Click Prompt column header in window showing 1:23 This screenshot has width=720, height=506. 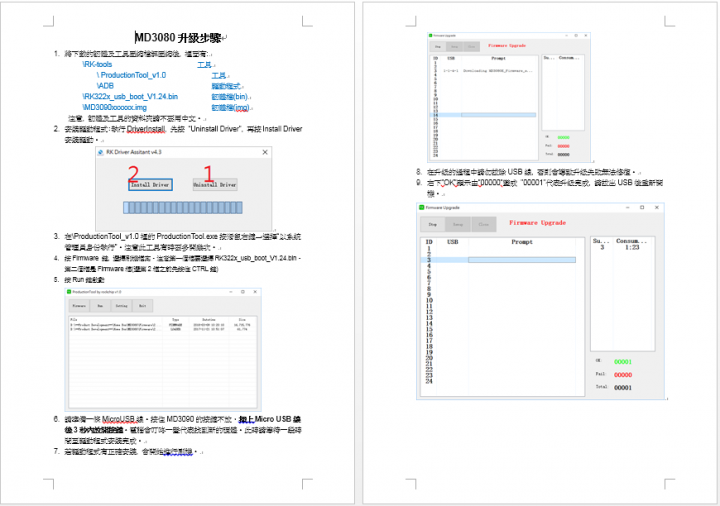(522, 242)
